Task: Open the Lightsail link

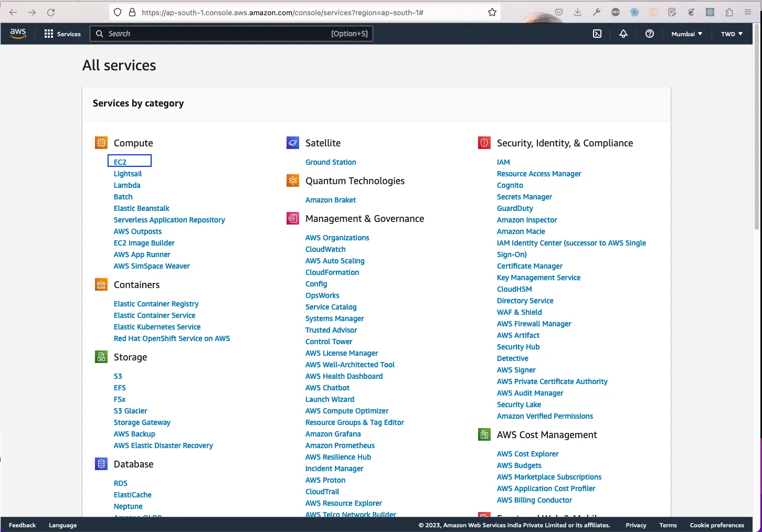Action: click(x=128, y=174)
